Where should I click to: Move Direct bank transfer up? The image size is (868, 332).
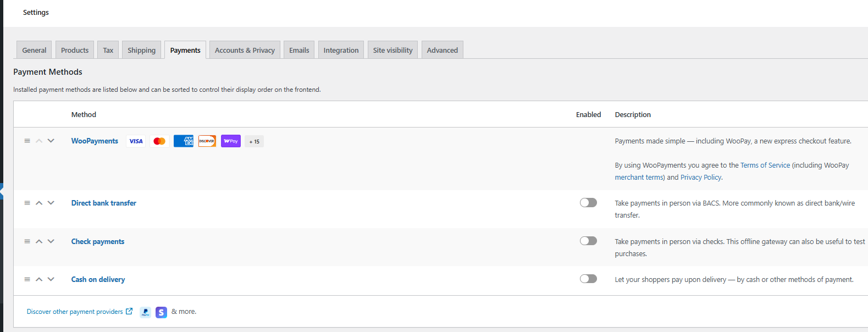click(39, 203)
